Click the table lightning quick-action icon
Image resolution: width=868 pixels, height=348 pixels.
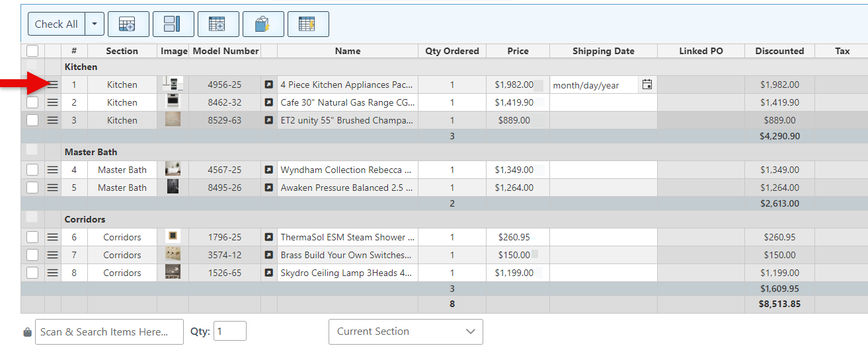pos(307,24)
